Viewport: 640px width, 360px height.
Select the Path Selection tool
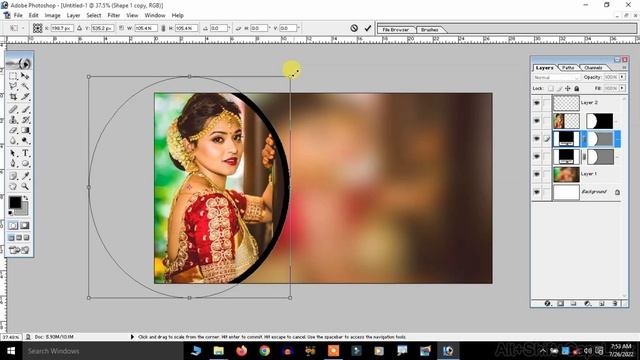tap(13, 153)
